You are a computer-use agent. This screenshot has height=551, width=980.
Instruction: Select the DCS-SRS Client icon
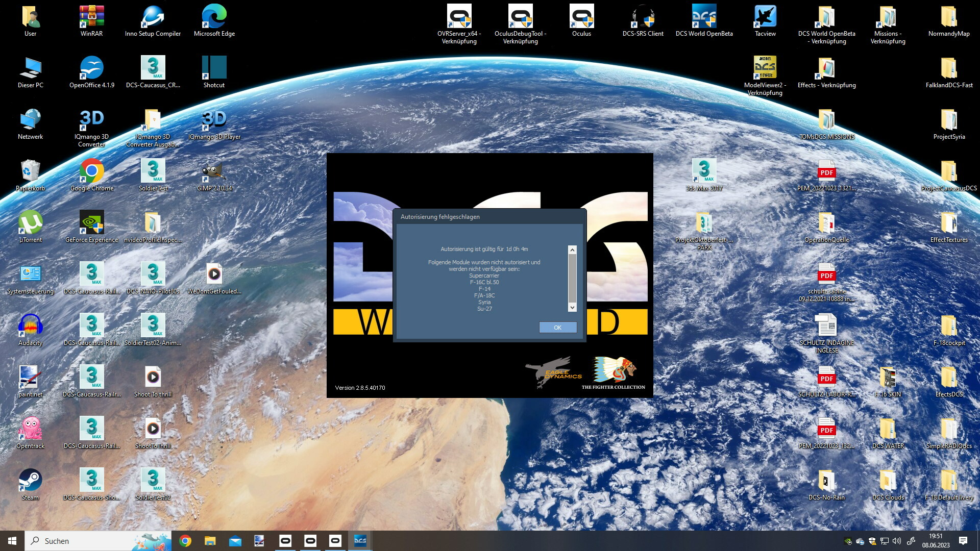click(643, 21)
